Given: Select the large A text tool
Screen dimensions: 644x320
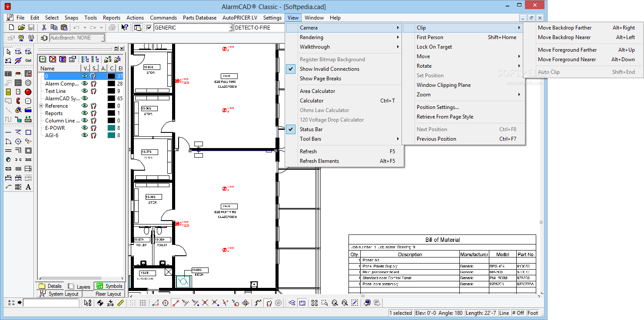Looking at the screenshot, I should (28, 187).
